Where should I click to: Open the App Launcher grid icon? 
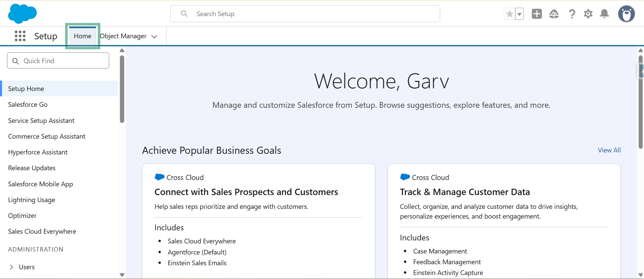[20, 36]
